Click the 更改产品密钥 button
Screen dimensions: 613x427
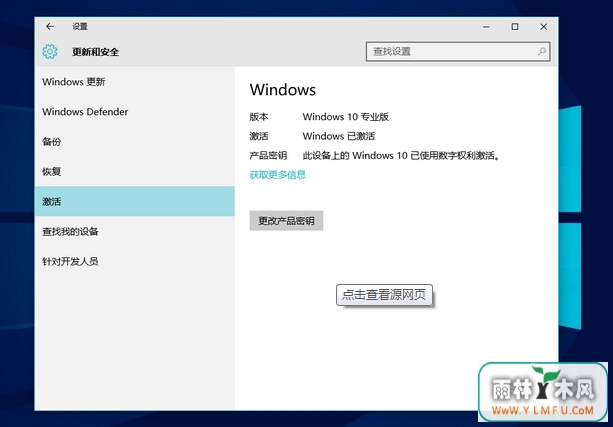[x=286, y=221]
